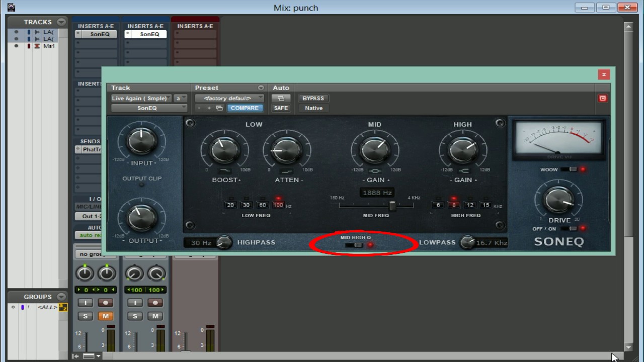
Task: Flip the WOOW switch
Action: (569, 169)
